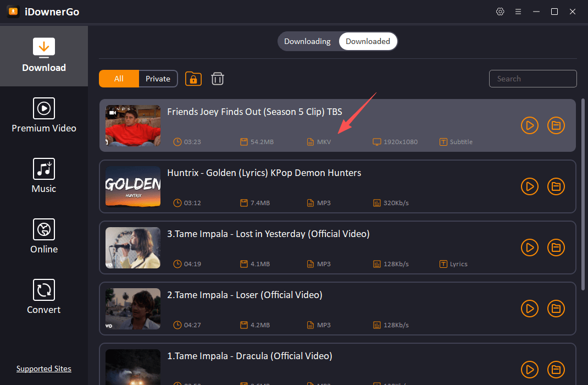Play Tame Impala Lost in Yesterday
Screen dimensions: 588x385
[x=529, y=248]
